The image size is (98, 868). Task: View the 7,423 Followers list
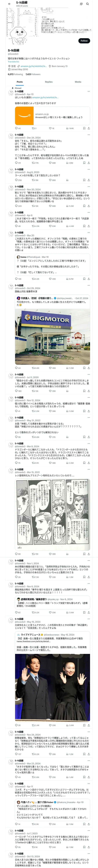33,74
